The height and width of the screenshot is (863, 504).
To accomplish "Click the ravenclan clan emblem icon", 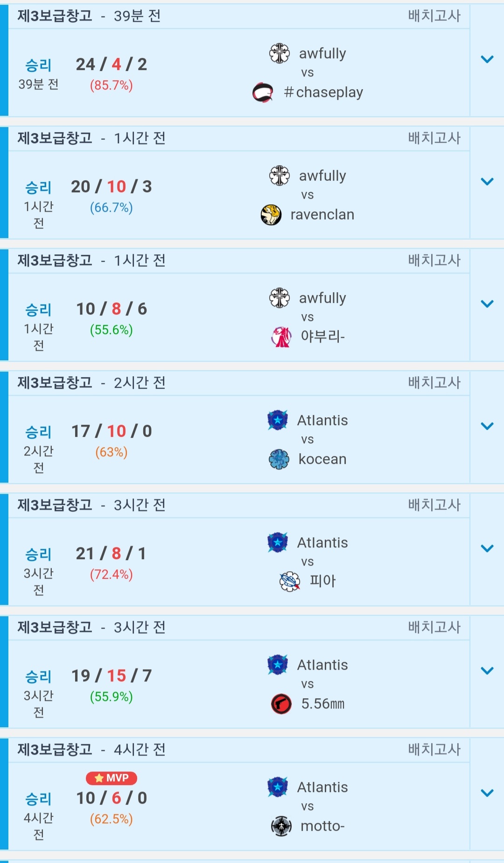I will point(271,215).
